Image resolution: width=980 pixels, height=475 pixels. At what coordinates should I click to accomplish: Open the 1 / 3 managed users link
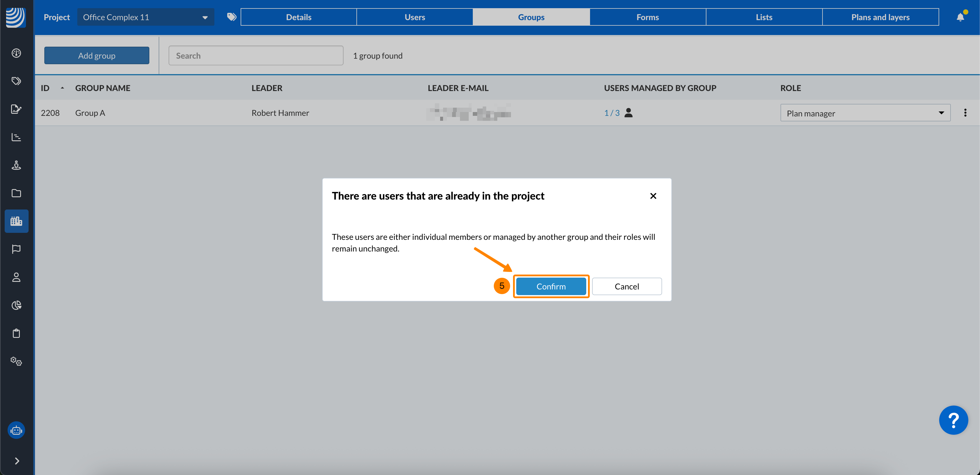[x=612, y=113]
